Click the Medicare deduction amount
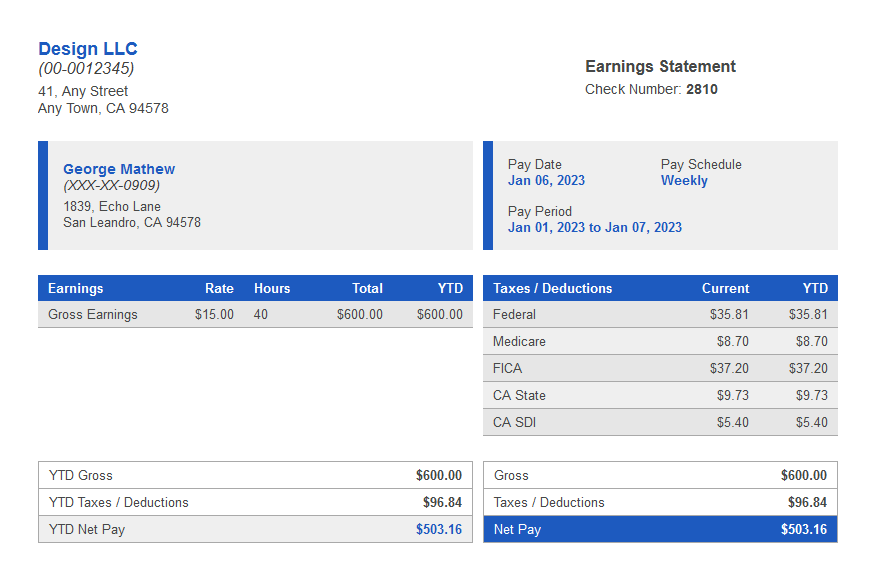 click(x=730, y=341)
